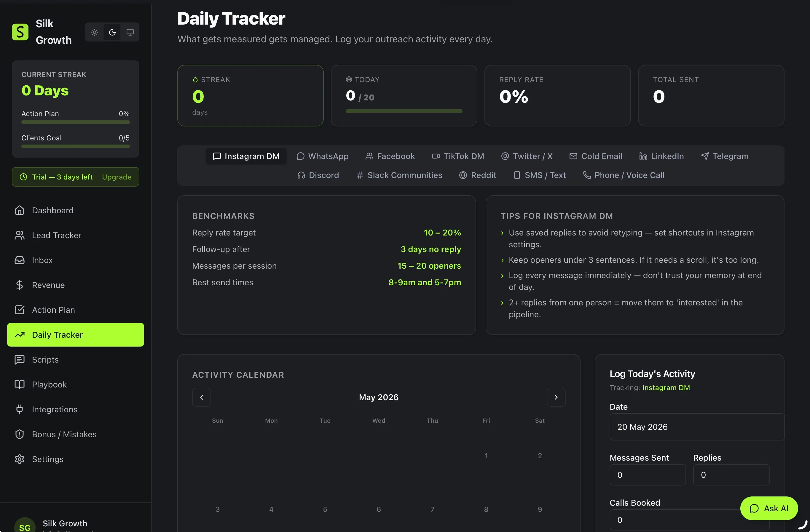This screenshot has width=810, height=532.
Task: Click the Ask AI button
Action: pos(769,508)
